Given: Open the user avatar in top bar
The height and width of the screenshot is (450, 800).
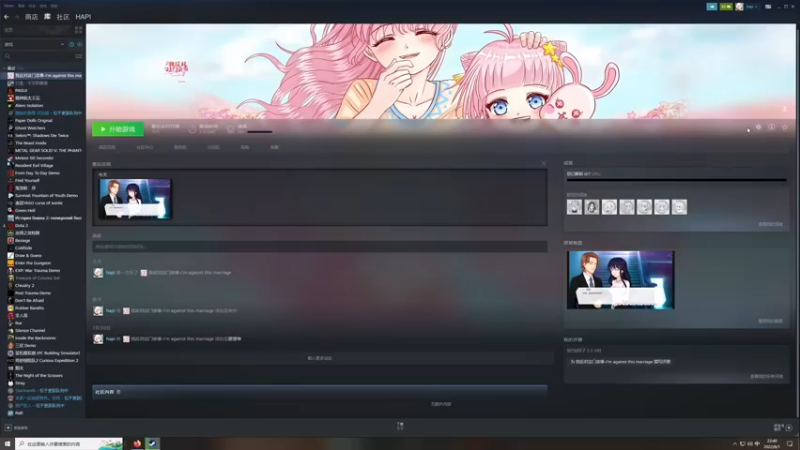Looking at the screenshot, I should (739, 7).
